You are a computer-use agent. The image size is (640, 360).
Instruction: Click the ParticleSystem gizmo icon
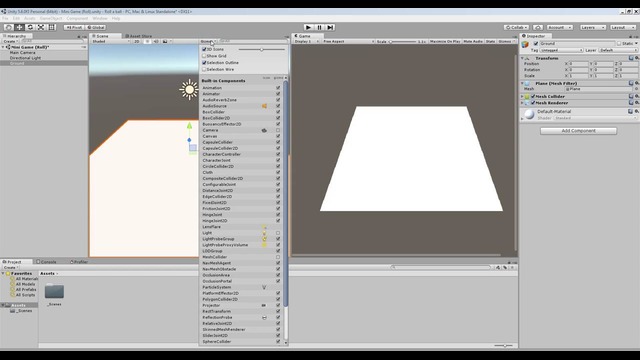264,287
